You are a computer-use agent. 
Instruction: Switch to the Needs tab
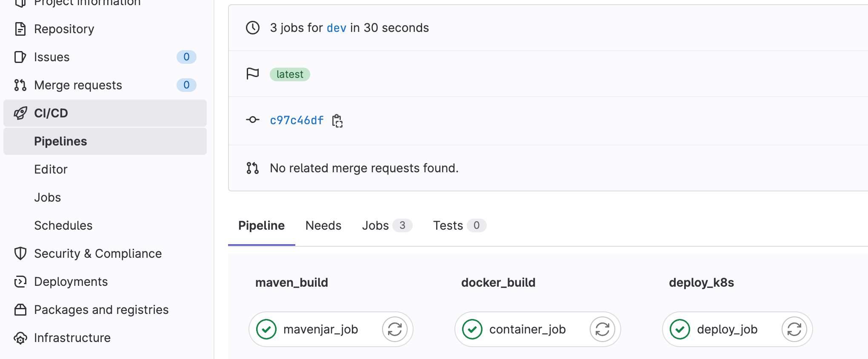323,225
